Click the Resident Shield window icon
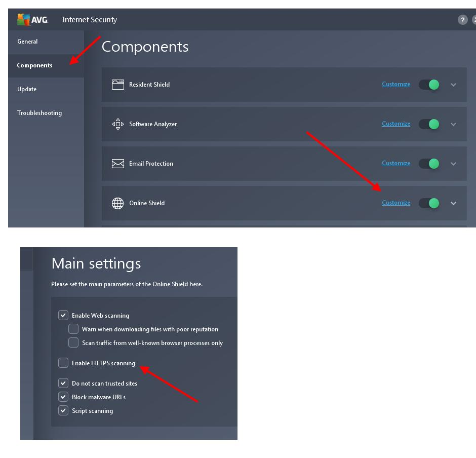The height and width of the screenshot is (458, 476). pyautogui.click(x=118, y=85)
